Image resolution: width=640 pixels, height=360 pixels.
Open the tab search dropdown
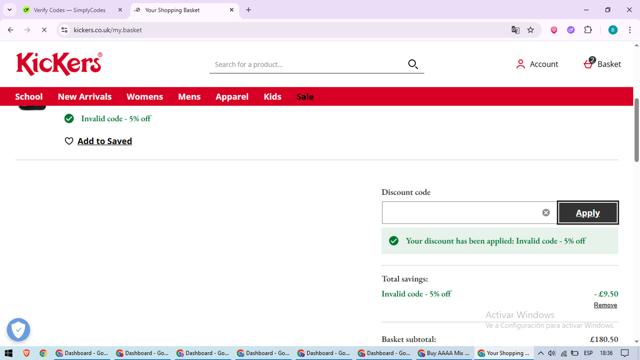point(9,10)
